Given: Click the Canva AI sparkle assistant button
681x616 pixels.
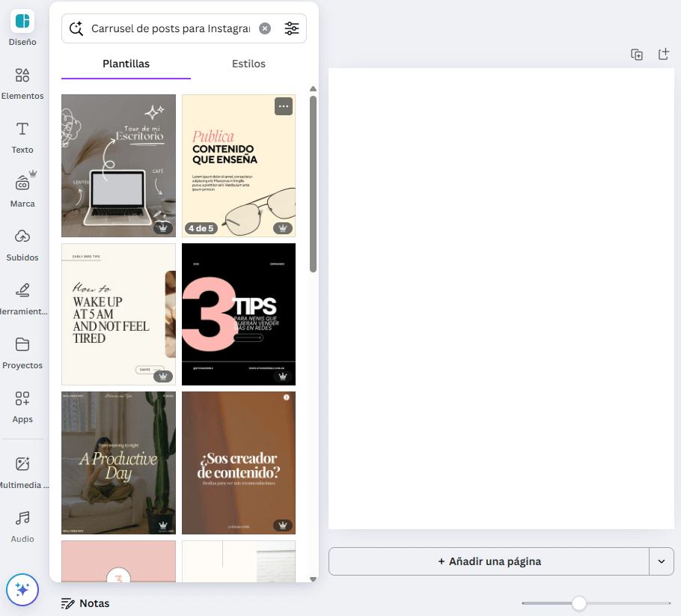Looking at the screenshot, I should click(x=22, y=590).
